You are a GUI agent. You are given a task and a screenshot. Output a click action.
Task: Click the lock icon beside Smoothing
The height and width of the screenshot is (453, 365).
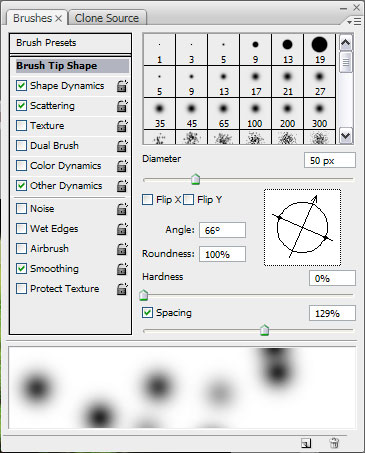(x=122, y=269)
